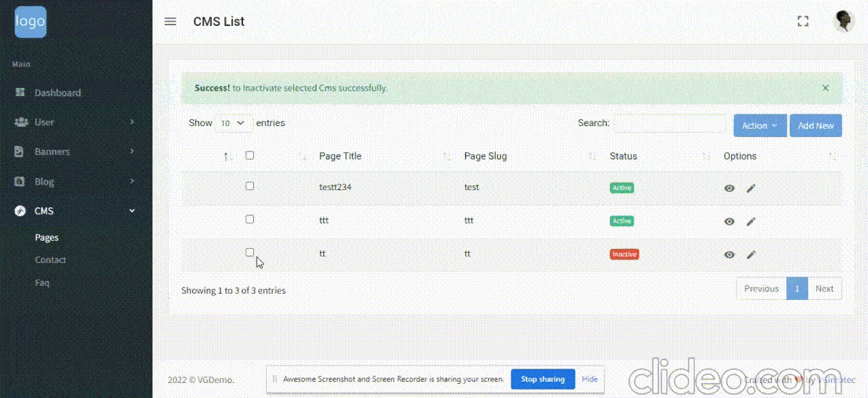Click the view eye icon for testt234
Image resolution: width=868 pixels, height=398 pixels.
pos(729,188)
